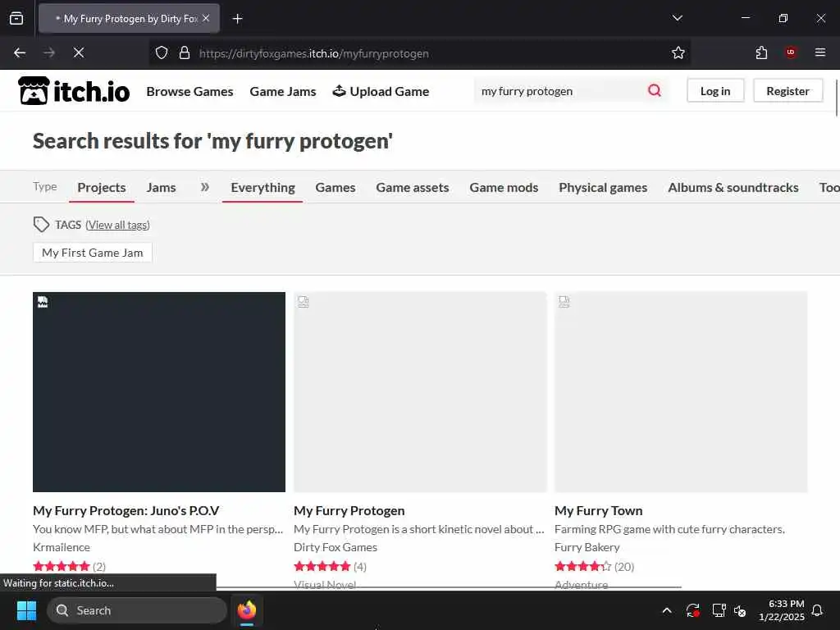Open the Krmailence author link

coord(61,547)
